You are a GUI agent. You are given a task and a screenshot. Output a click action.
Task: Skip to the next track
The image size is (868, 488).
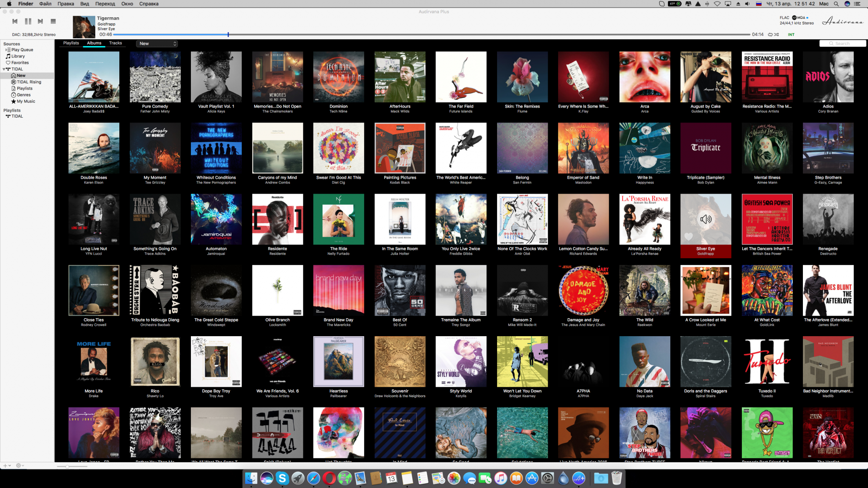pyautogui.click(x=40, y=21)
